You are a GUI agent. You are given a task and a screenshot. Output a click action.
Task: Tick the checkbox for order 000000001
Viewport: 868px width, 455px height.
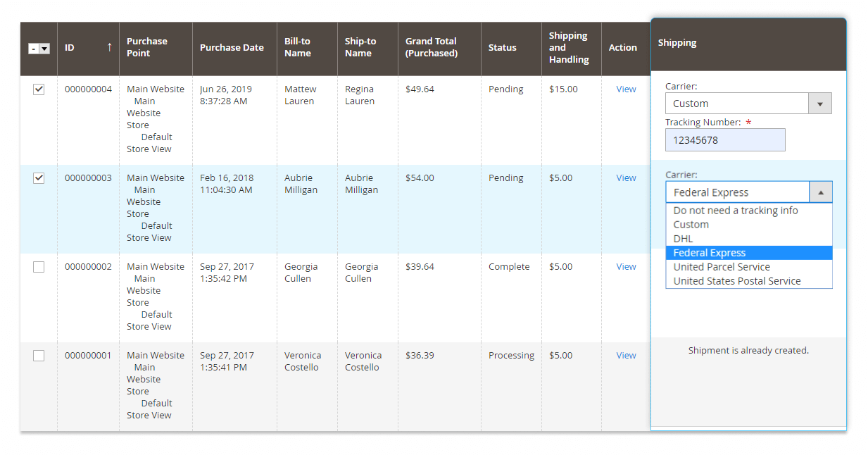39,356
